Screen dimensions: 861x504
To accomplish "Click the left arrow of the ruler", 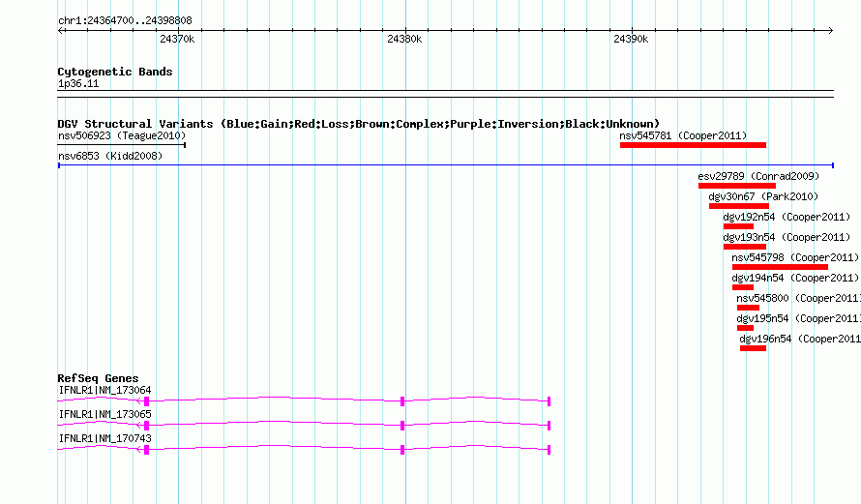I will [61, 31].
